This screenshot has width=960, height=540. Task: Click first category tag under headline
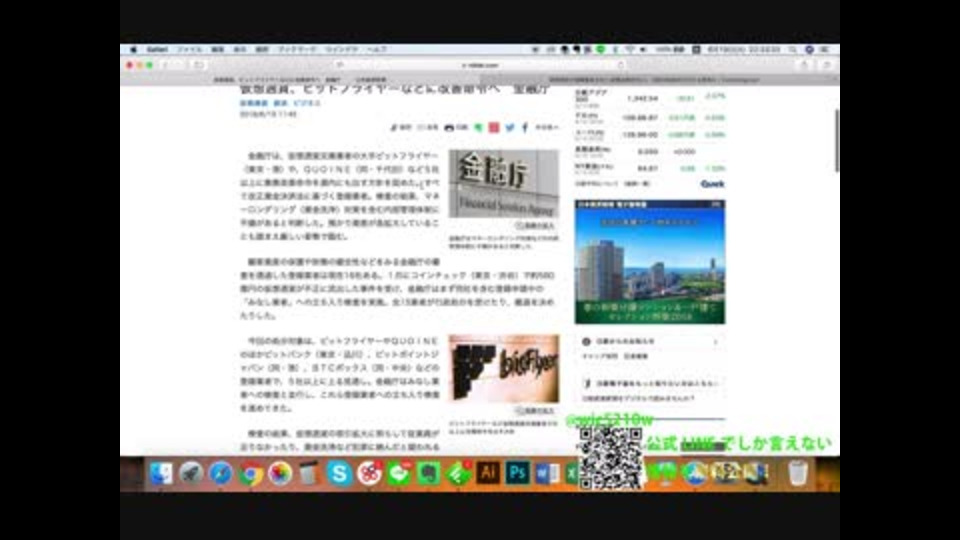pyautogui.click(x=253, y=103)
